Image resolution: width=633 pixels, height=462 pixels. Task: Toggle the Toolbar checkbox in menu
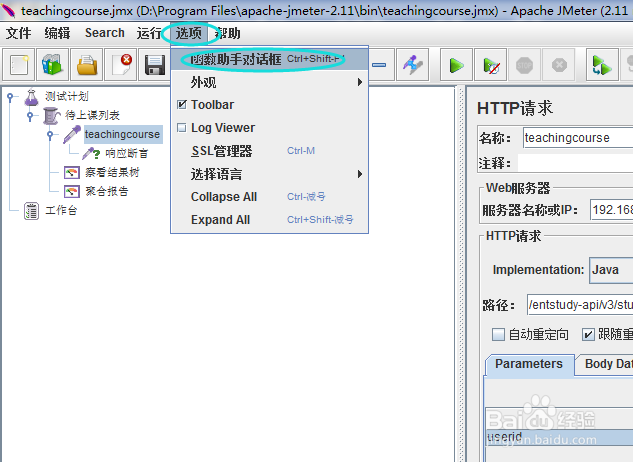tap(182, 105)
